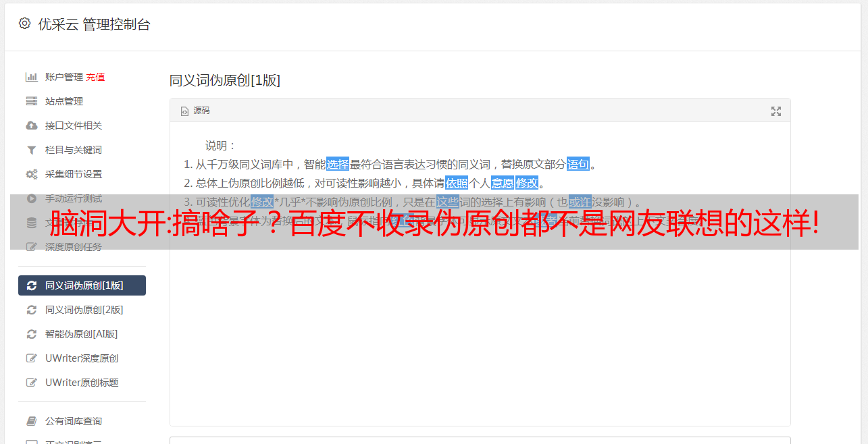Open UWriter深度原创 page

tap(82, 358)
